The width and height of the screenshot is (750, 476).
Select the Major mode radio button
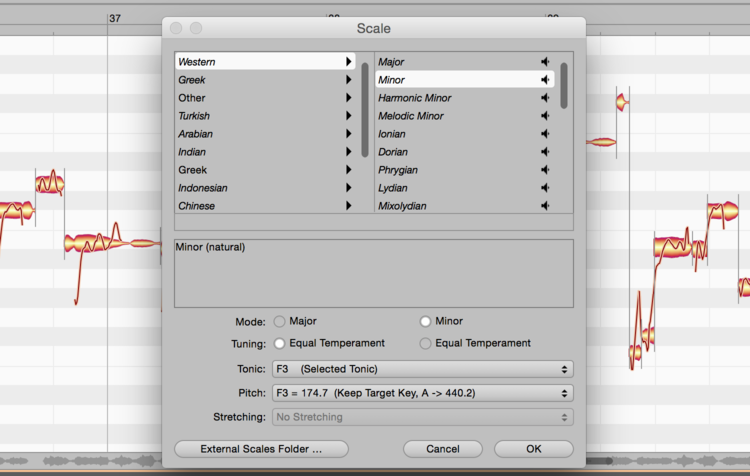[x=279, y=321]
